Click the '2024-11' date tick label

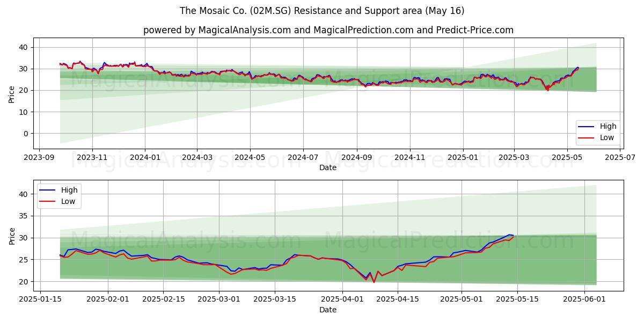[409, 157]
